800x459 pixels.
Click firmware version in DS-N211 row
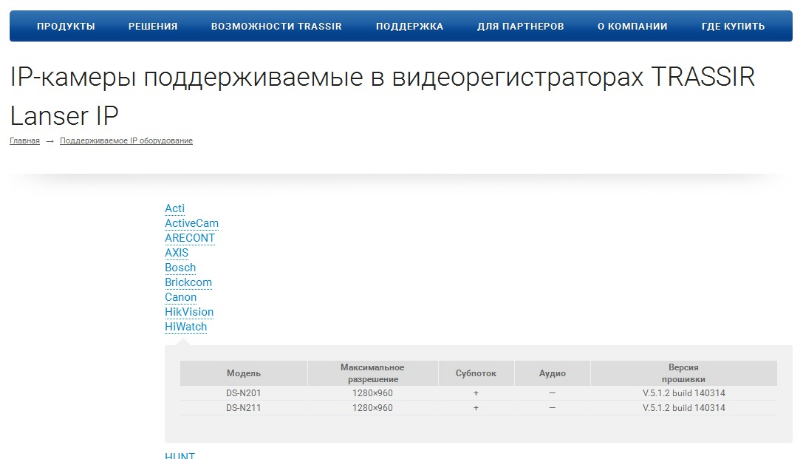click(684, 408)
